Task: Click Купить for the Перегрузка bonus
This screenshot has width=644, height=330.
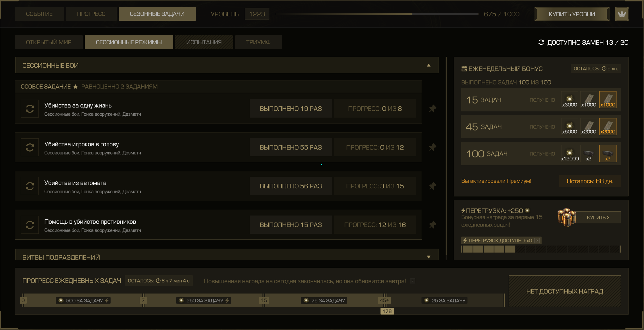Action: coord(598,217)
